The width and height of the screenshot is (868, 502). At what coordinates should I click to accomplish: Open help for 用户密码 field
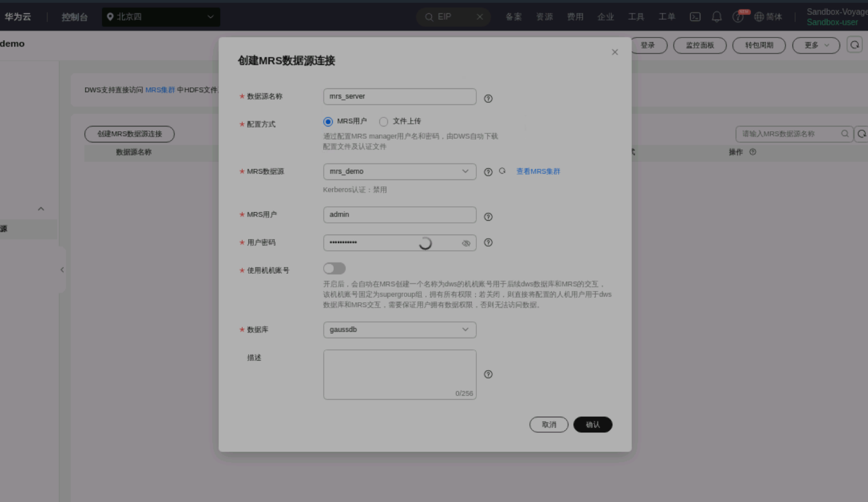pyautogui.click(x=488, y=243)
